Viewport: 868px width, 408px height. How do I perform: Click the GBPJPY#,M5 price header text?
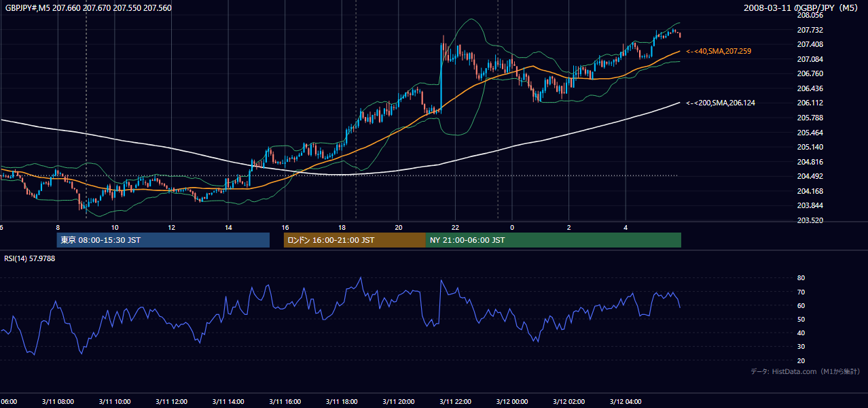(88, 8)
